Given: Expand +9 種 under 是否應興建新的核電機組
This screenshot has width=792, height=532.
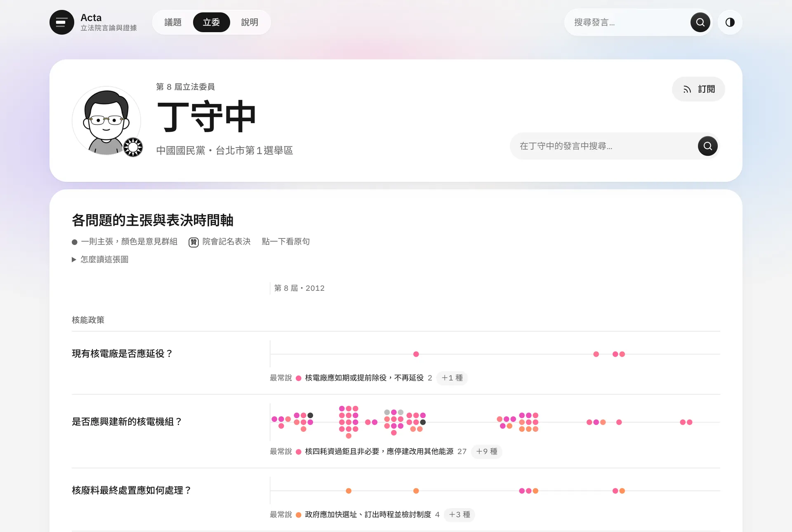Looking at the screenshot, I should tap(487, 452).
